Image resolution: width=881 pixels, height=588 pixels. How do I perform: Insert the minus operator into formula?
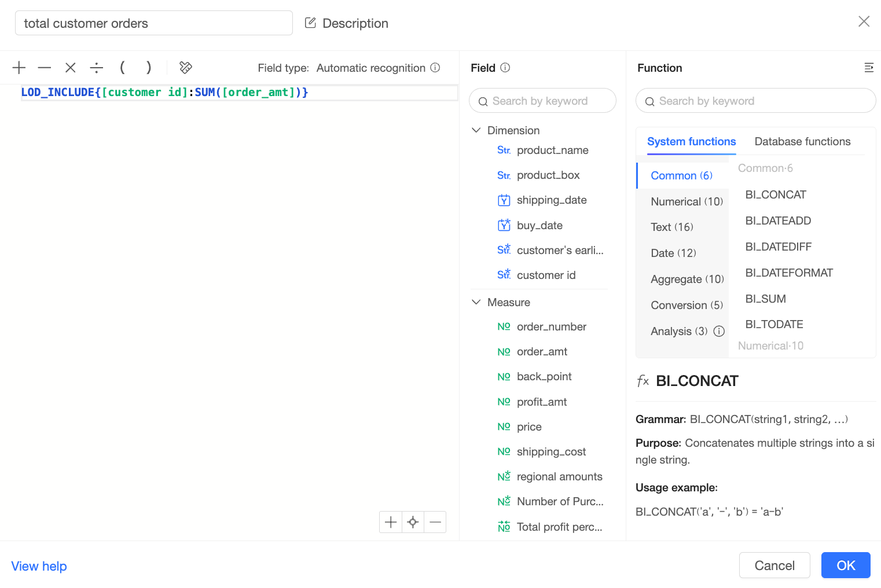click(45, 68)
